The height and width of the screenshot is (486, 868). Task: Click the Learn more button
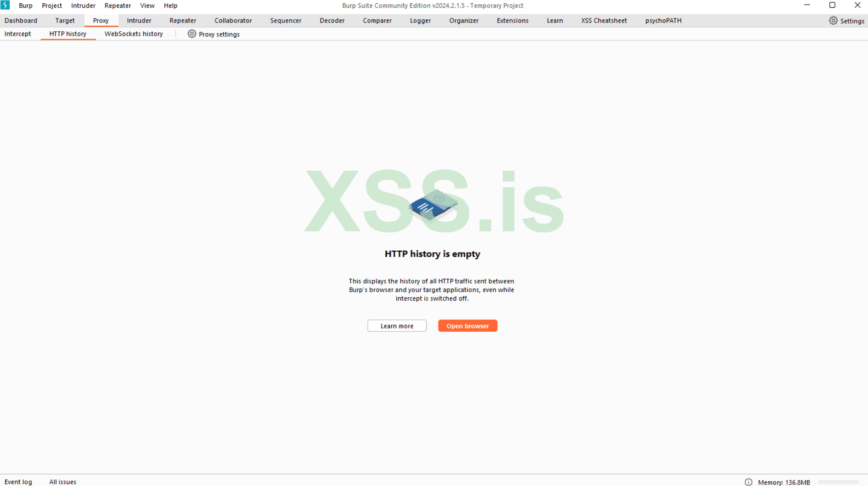tap(397, 326)
